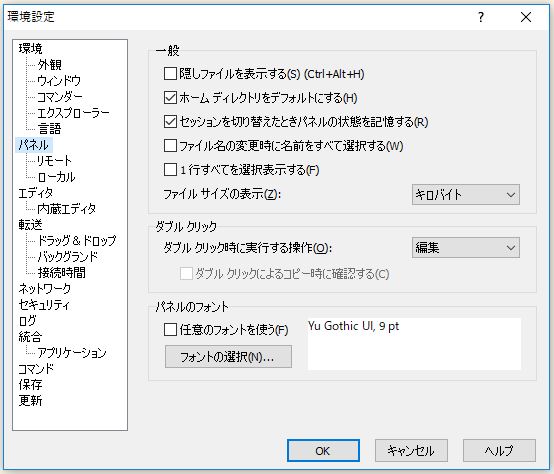Select コマンダー in the settings tree
This screenshot has height=474, width=554.
pyautogui.click(x=60, y=96)
